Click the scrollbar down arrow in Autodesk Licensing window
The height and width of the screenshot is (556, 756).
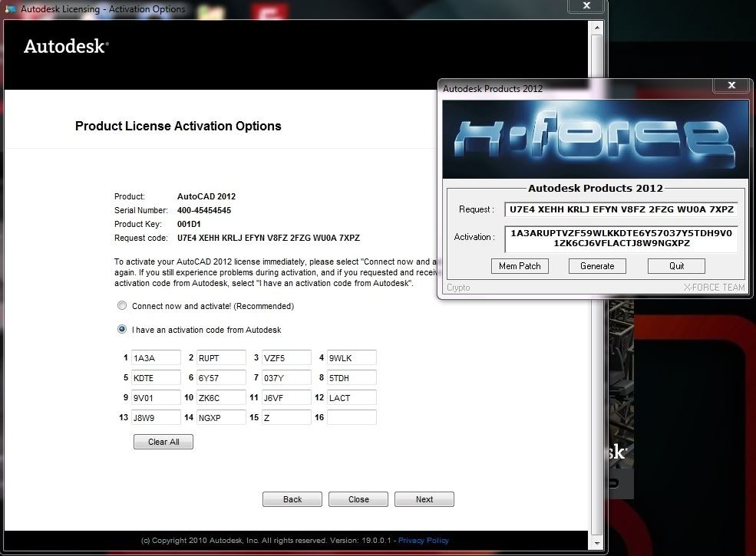tap(597, 543)
